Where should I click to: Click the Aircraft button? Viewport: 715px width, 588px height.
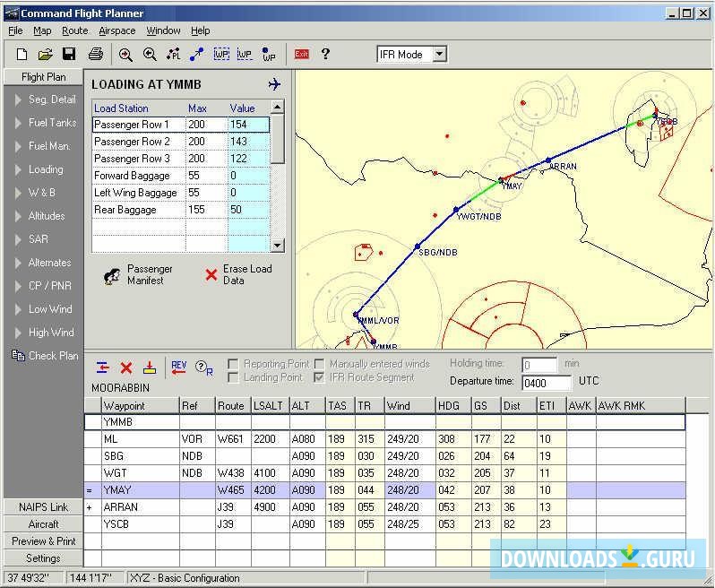pyautogui.click(x=43, y=524)
